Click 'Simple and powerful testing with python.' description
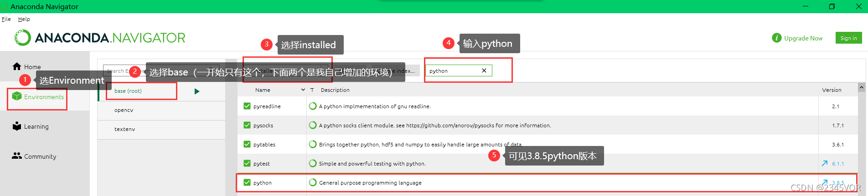868x196 pixels. pyautogui.click(x=372, y=164)
